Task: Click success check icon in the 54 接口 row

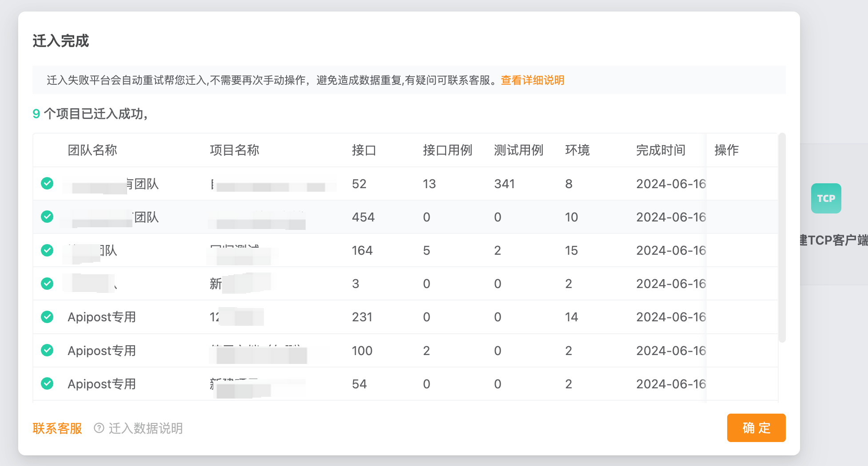Action: pos(47,383)
